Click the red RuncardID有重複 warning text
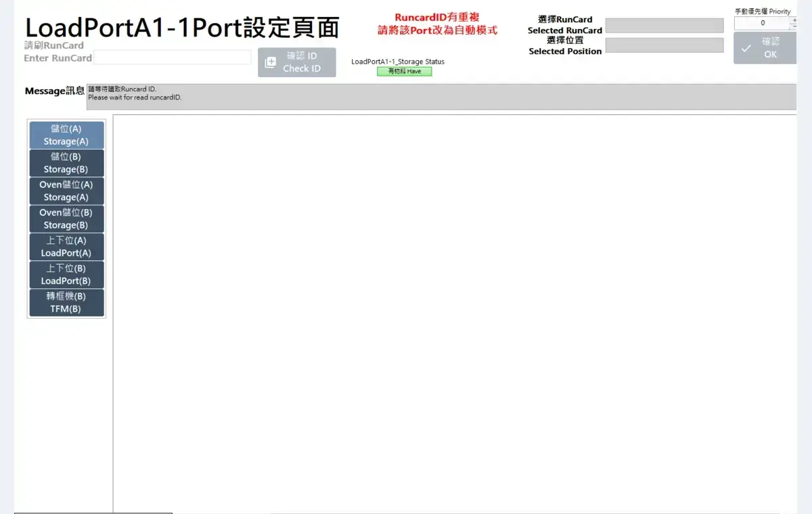This screenshot has width=812, height=514. click(437, 24)
